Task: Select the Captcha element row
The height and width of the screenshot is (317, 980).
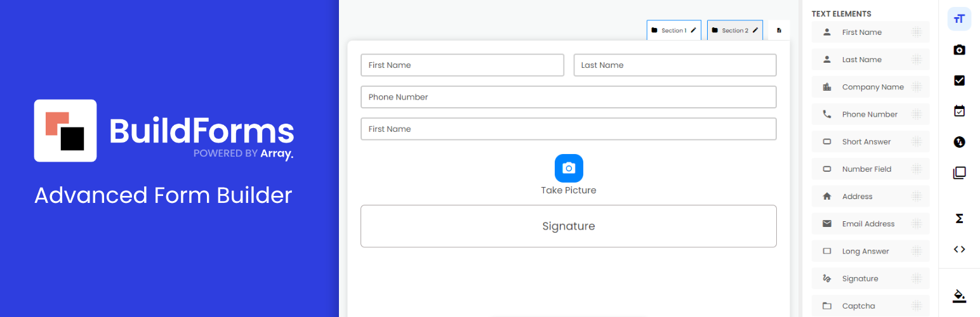Action: pyautogui.click(x=870, y=306)
